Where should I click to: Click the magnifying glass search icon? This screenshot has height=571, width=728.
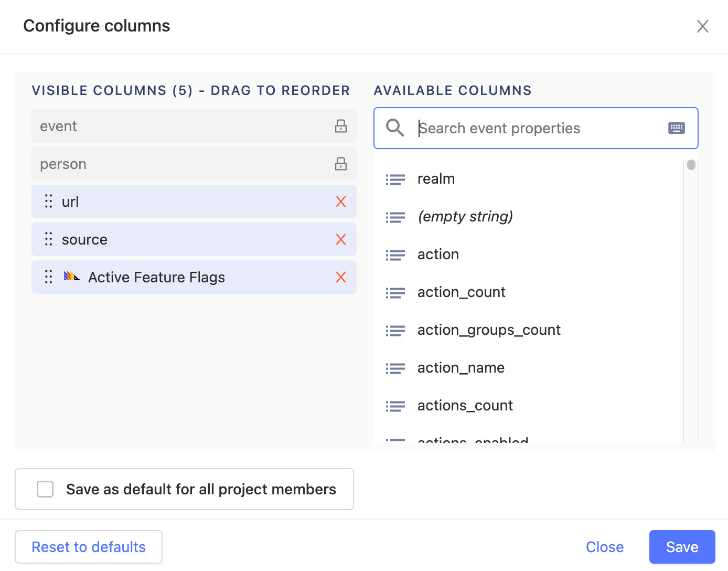[395, 128]
